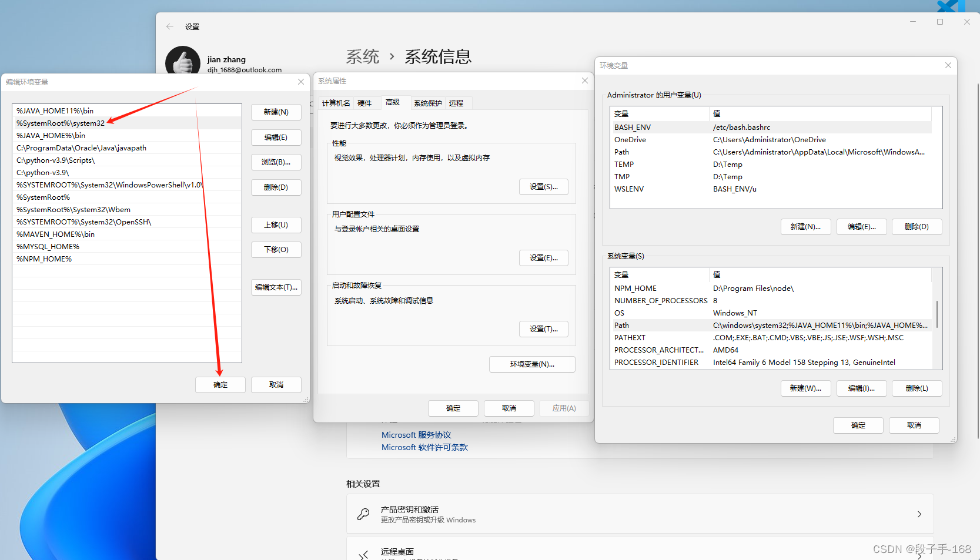Screen dimensions: 980x560
Task: Select the %JAVA_HOME11%\bin entry
Action: (127, 110)
